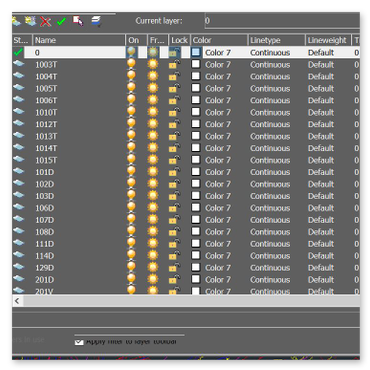Freeze layer 1014T with its sun icon
Viewport: 370px width, 370px height.
coord(153,148)
